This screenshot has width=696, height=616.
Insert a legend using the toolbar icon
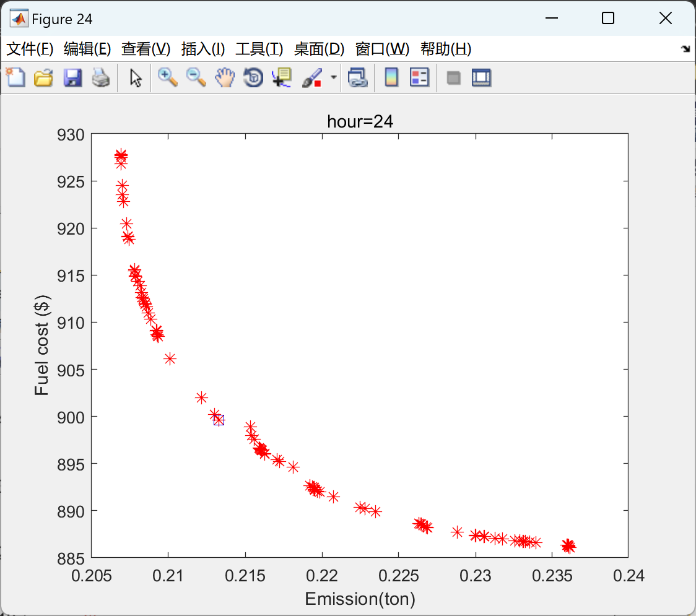tap(419, 77)
